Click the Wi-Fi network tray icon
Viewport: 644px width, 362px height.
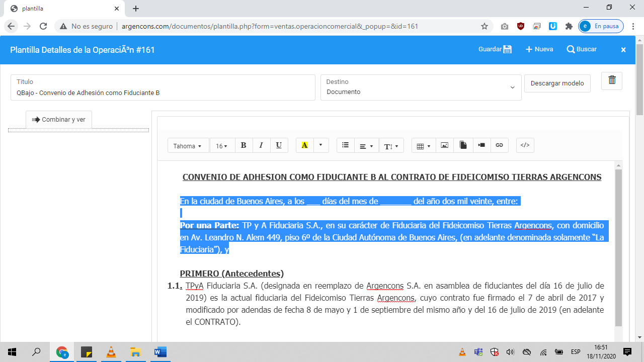[543, 352]
